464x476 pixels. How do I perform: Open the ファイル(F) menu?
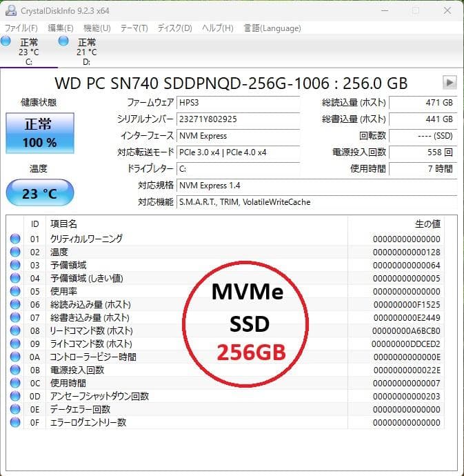21,28
